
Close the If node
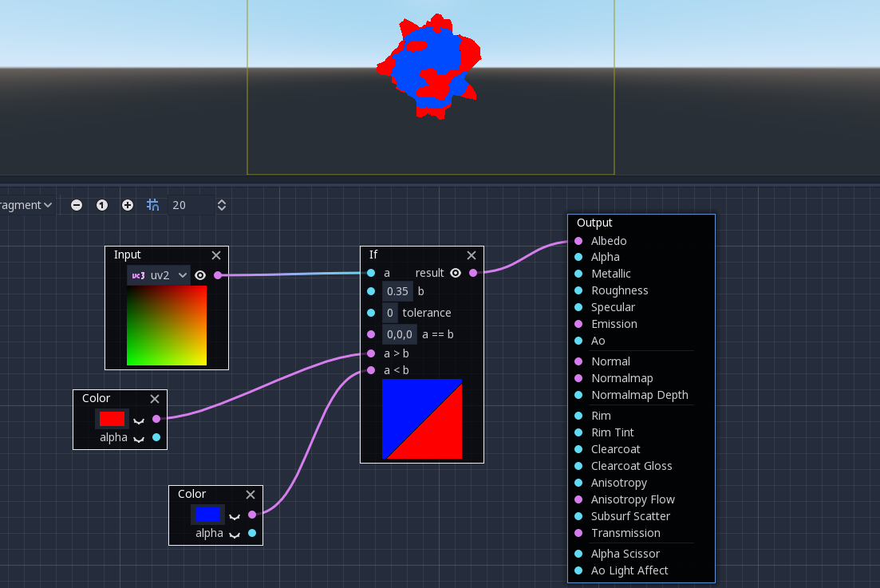(x=472, y=255)
